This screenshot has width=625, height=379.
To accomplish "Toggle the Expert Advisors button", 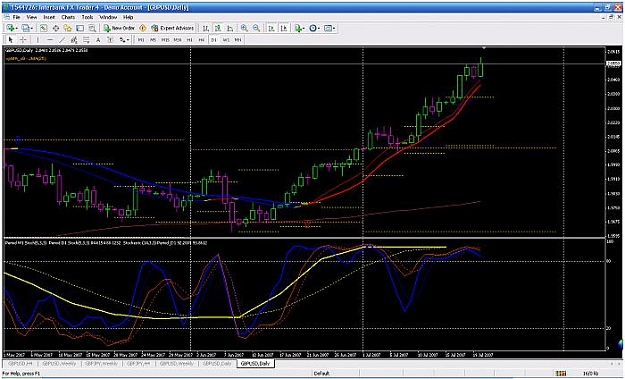I will [x=173, y=28].
